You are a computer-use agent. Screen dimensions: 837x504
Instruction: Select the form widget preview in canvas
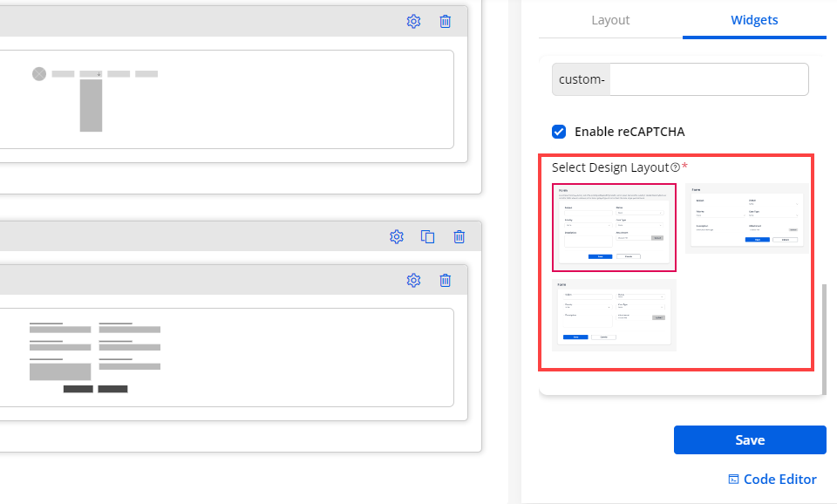click(x=227, y=358)
